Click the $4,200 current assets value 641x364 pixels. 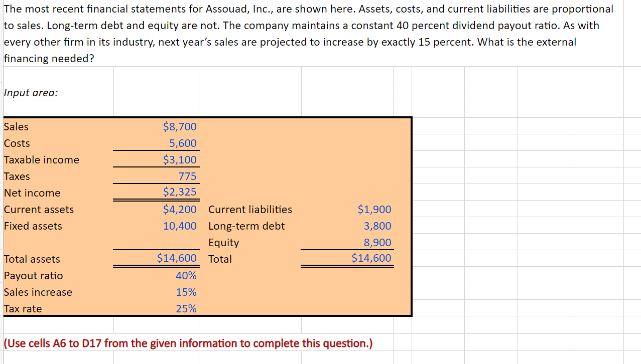click(x=180, y=209)
